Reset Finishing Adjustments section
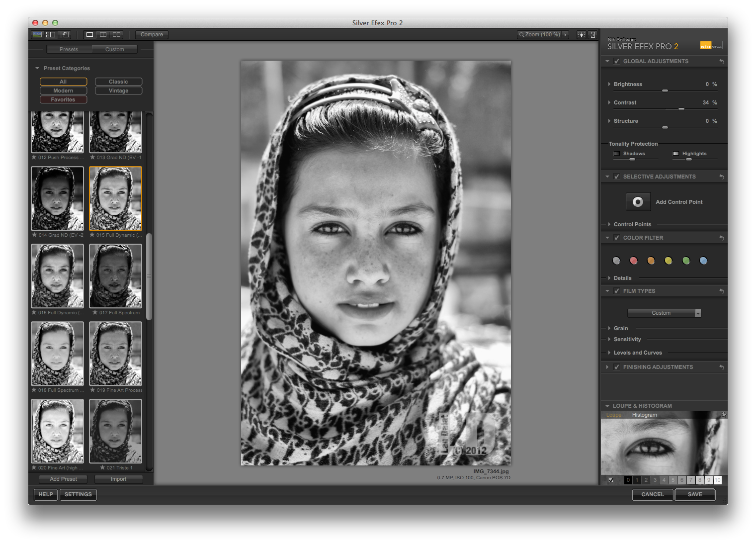The height and width of the screenshot is (544, 756). coord(722,367)
